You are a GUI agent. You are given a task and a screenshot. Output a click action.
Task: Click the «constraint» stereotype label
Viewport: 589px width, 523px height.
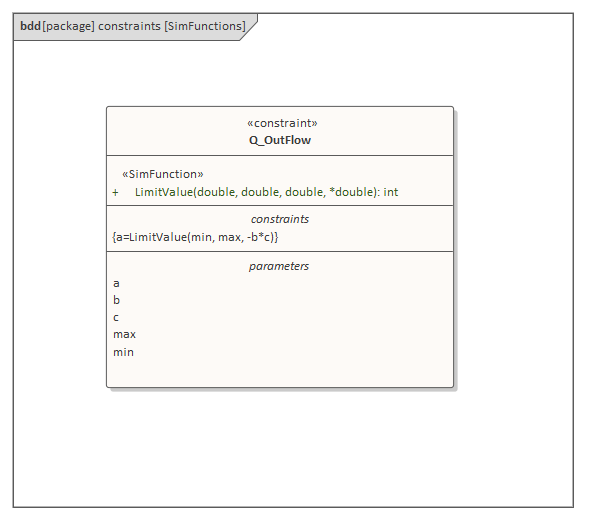point(282,123)
